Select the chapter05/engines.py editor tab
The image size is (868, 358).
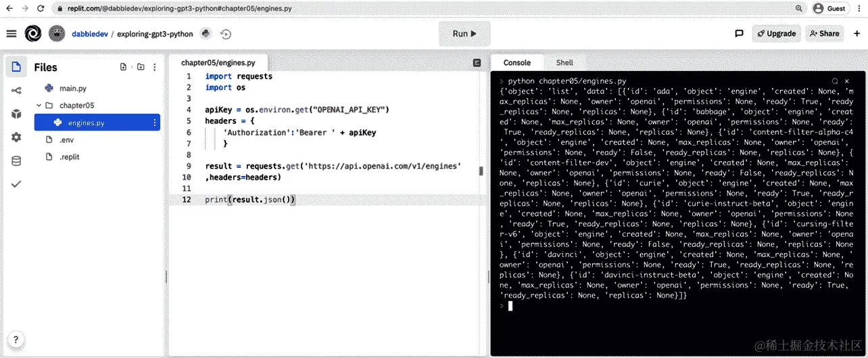click(x=218, y=63)
